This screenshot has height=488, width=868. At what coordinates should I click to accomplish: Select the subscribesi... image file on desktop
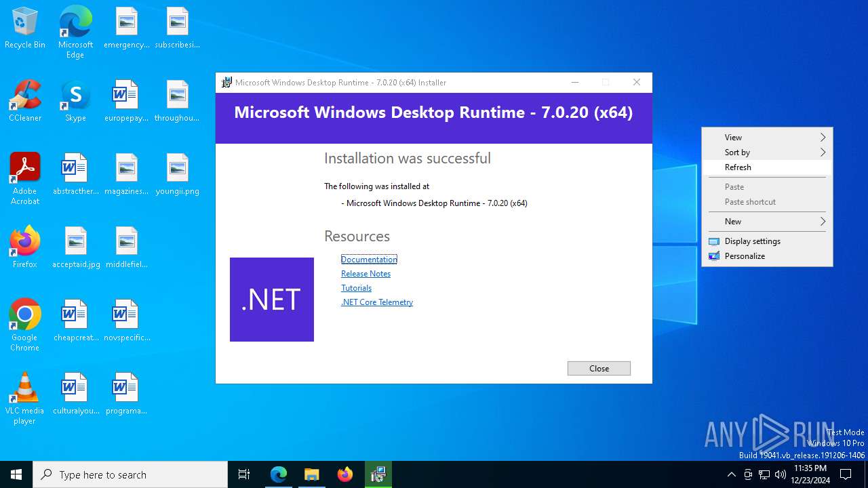tap(177, 28)
